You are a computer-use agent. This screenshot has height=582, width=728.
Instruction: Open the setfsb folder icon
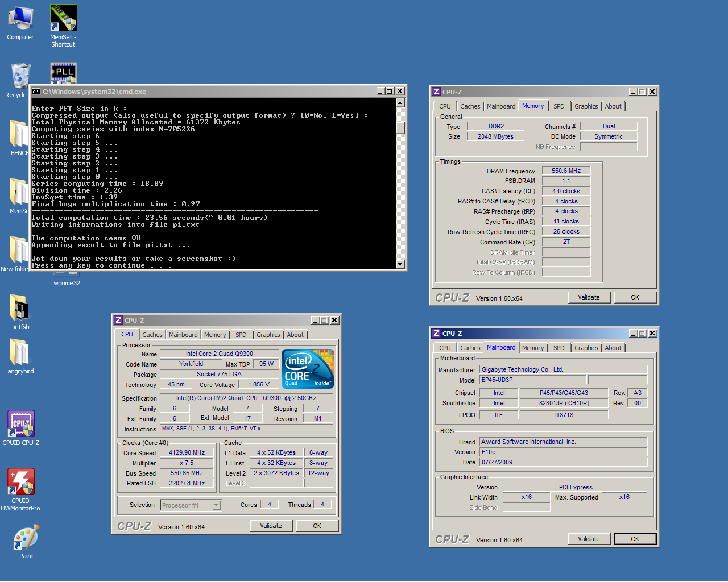20,311
